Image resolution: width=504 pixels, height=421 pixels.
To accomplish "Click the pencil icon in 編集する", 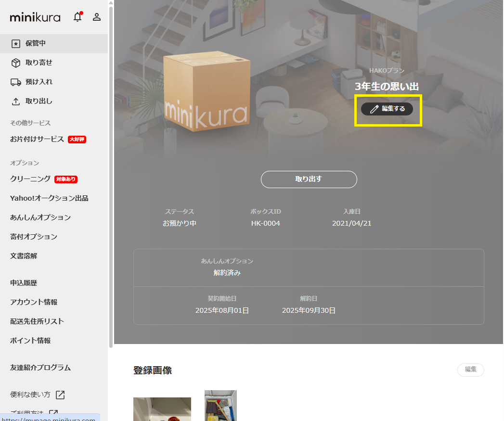I will pyautogui.click(x=374, y=109).
